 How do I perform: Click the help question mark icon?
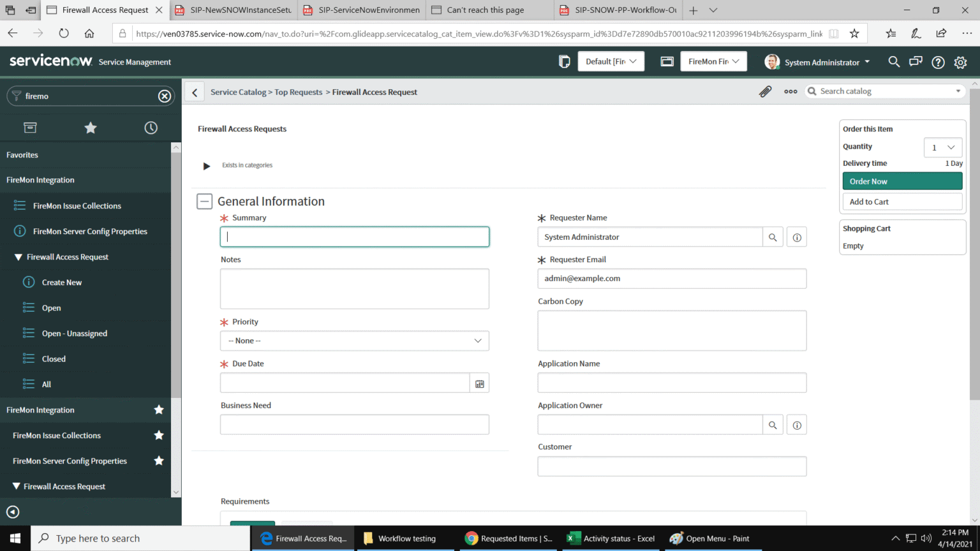pos(937,62)
